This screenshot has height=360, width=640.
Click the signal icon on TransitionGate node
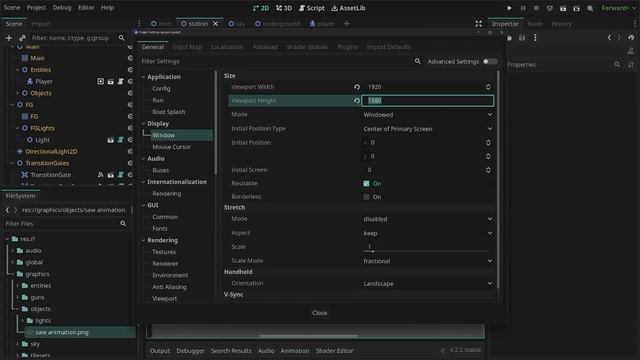(100, 175)
